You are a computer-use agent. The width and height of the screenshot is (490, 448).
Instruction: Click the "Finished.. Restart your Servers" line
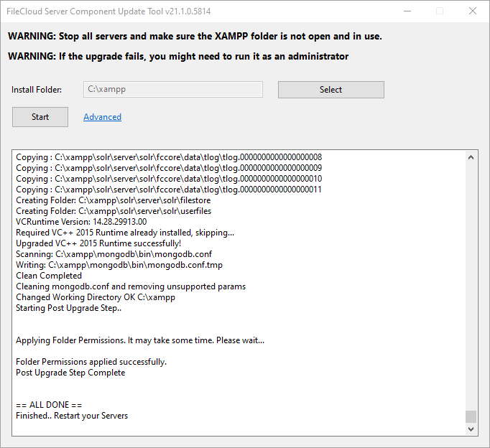[x=72, y=416]
